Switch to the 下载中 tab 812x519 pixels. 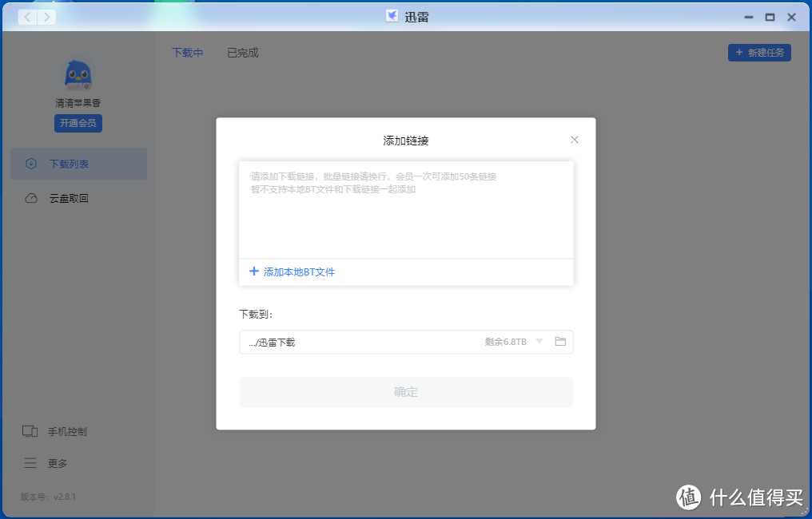[x=187, y=53]
